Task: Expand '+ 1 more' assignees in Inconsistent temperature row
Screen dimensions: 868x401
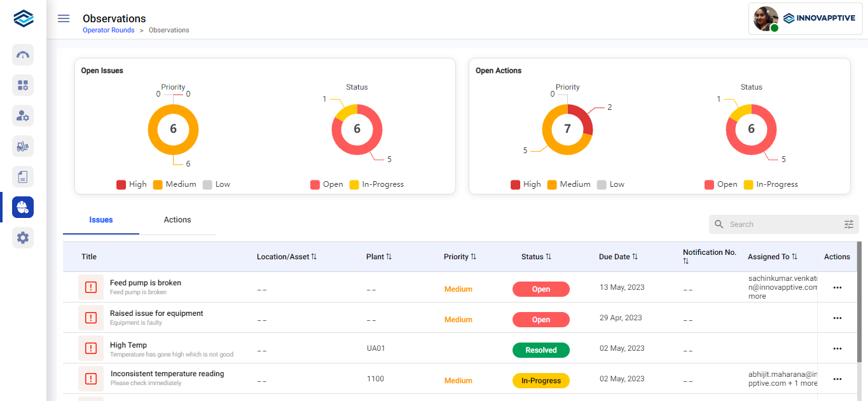Action: tap(803, 383)
